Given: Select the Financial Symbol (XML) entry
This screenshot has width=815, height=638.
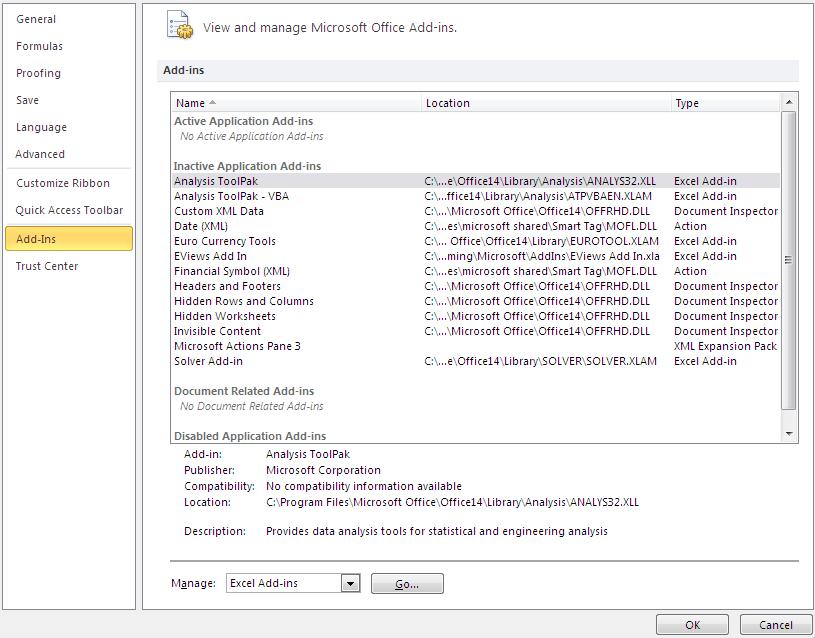Looking at the screenshot, I should pyautogui.click(x=476, y=271).
